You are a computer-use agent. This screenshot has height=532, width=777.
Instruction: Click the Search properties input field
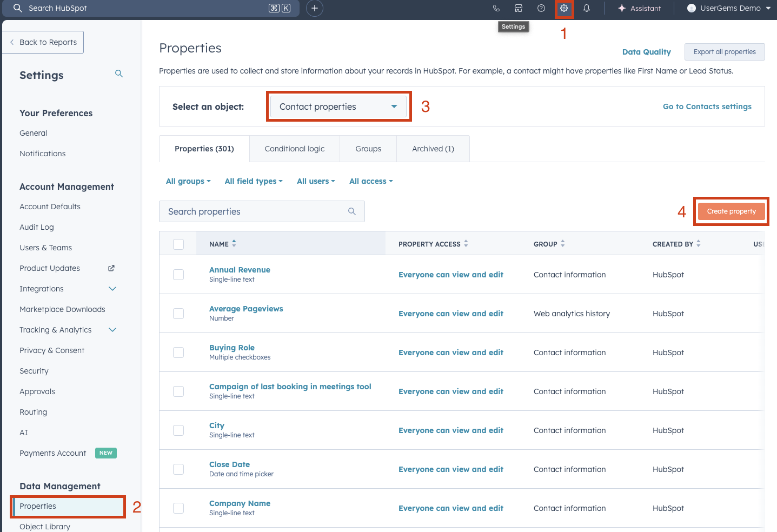click(x=262, y=211)
